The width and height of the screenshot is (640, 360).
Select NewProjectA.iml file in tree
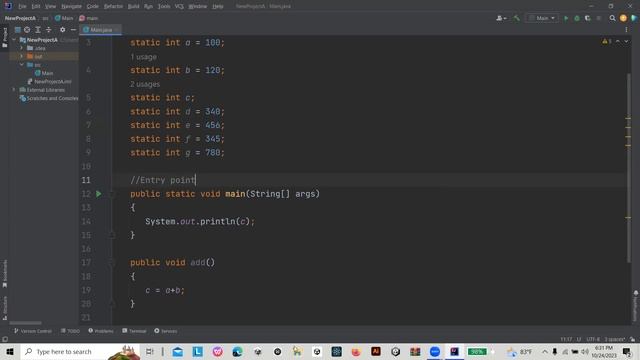(x=49, y=81)
